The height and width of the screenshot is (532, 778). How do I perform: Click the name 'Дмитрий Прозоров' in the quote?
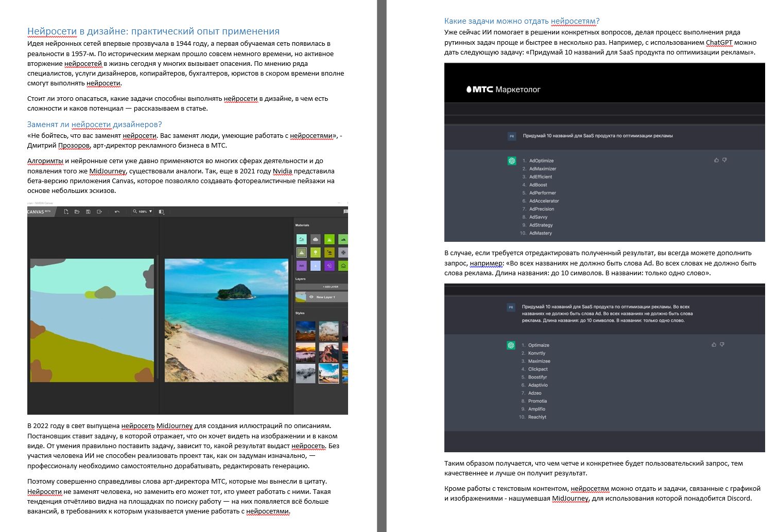[59, 145]
